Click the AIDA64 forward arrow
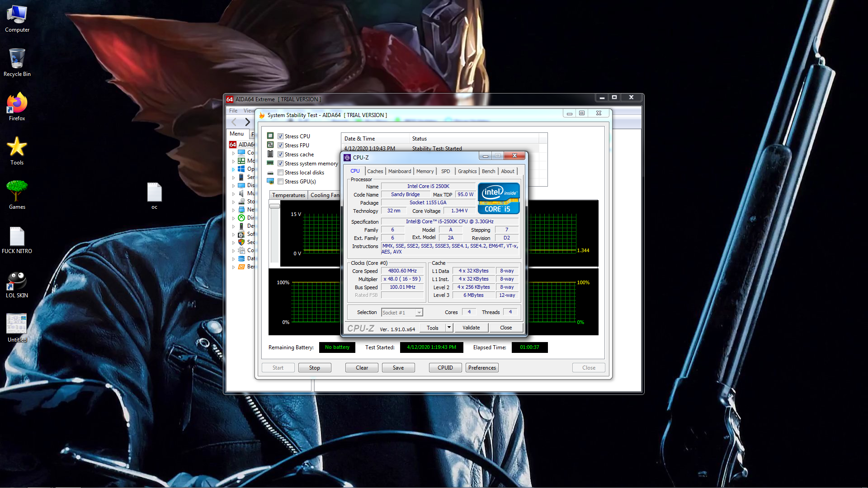The width and height of the screenshot is (868, 488). tap(247, 122)
